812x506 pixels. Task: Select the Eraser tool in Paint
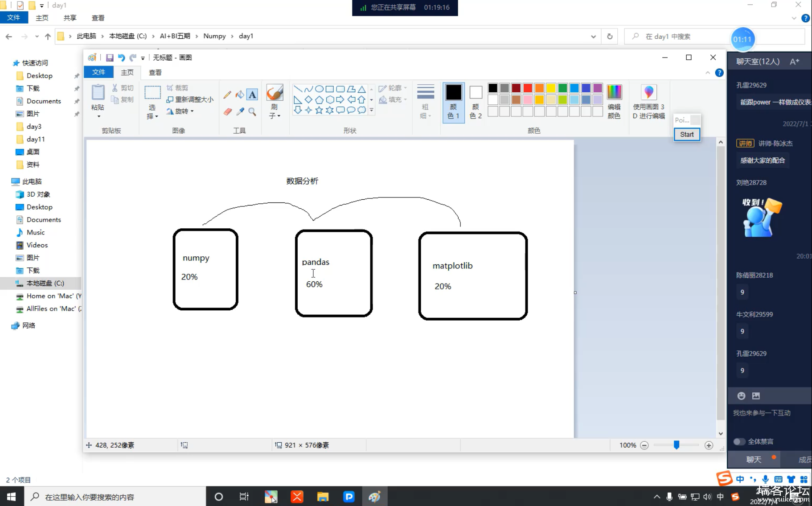click(227, 111)
